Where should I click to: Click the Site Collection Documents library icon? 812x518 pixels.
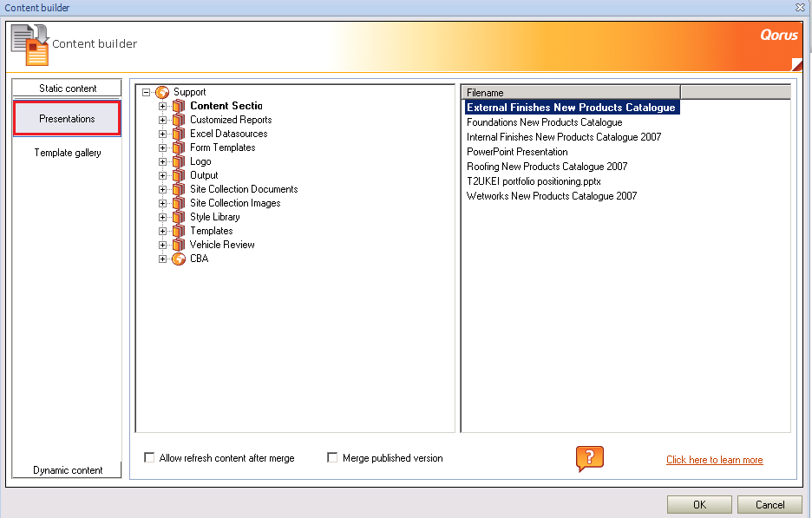[x=179, y=190]
